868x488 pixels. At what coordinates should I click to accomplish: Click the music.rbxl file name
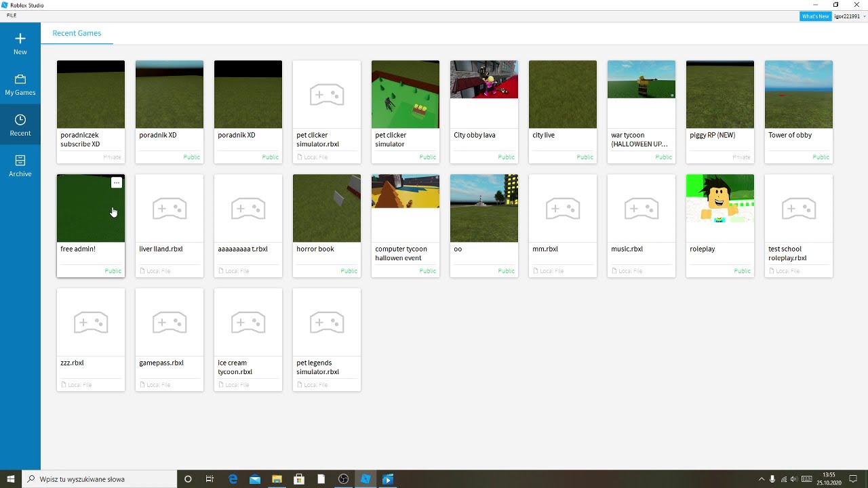tap(627, 249)
